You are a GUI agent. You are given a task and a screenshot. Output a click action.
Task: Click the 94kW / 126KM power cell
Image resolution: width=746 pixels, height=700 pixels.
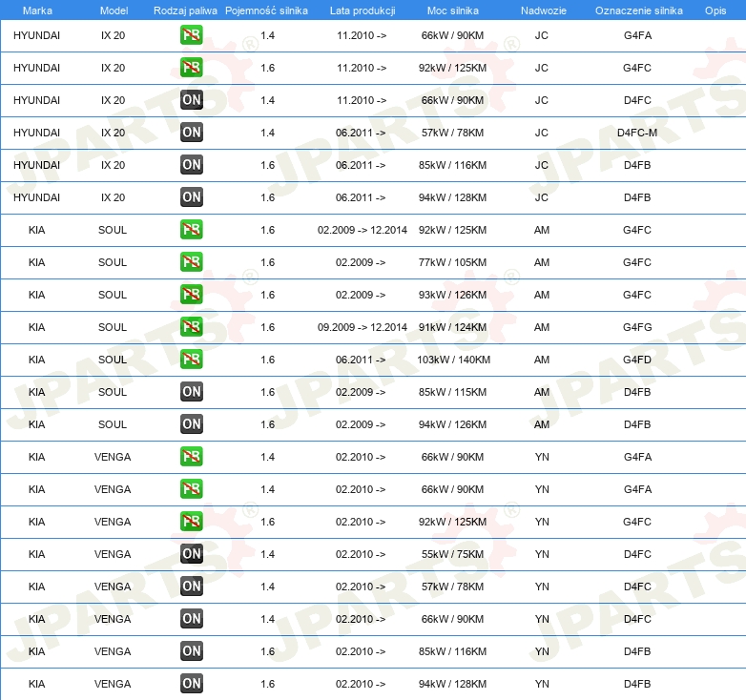pos(452,424)
